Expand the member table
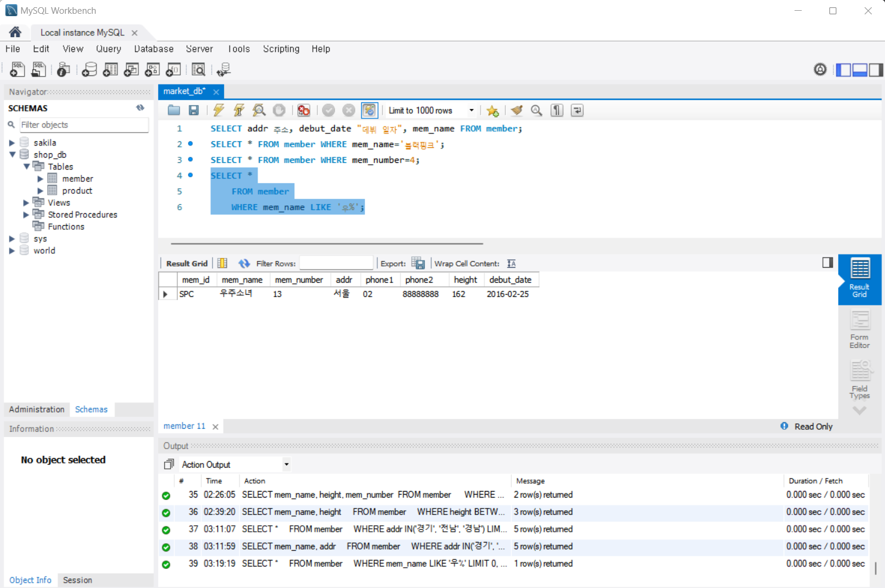 (40, 178)
